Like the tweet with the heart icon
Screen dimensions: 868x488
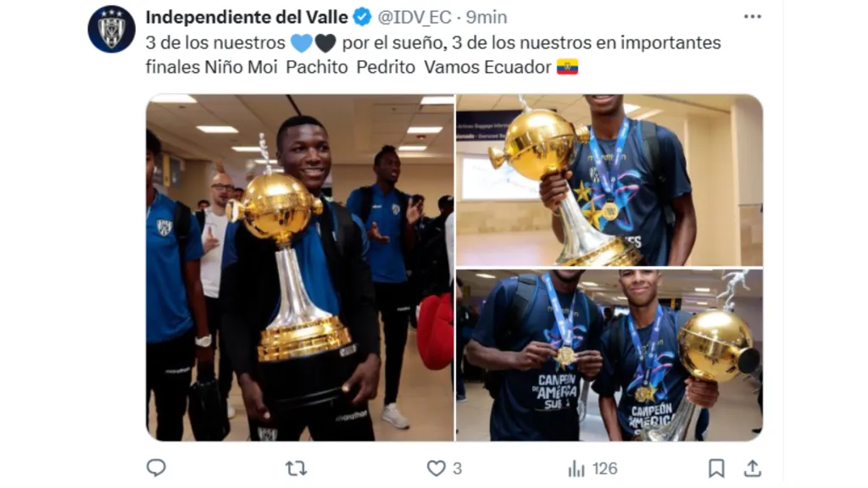(437, 469)
